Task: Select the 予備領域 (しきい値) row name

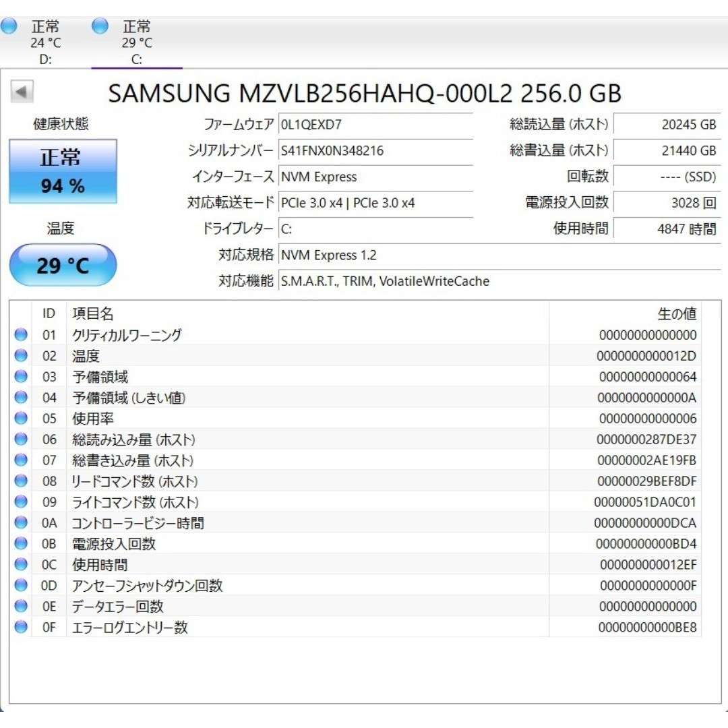Action: click(129, 398)
